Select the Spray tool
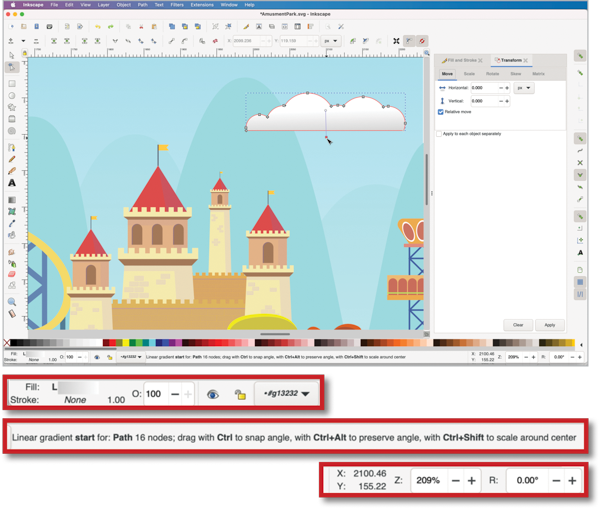Viewport: 600px width, 509px height. 12,263
